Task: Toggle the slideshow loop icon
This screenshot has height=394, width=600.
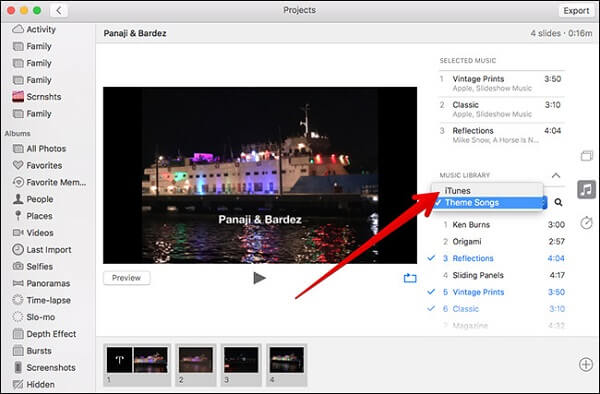Action: pos(410,278)
